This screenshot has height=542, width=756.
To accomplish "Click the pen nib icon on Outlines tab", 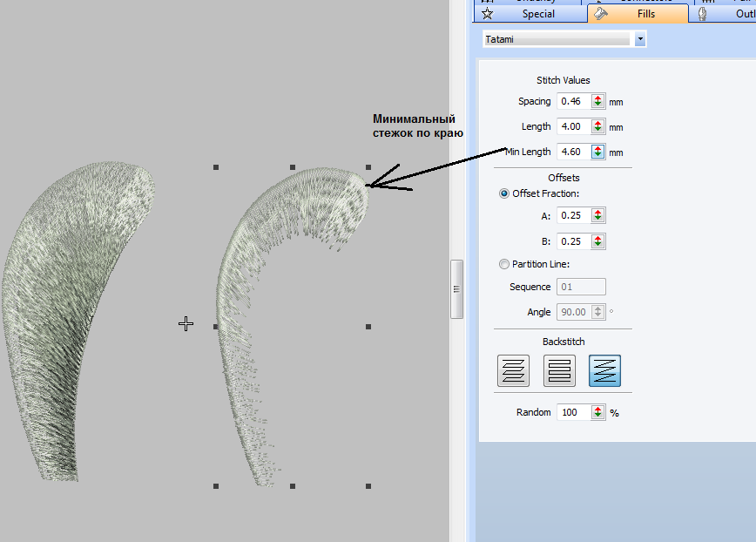I will 702,14.
